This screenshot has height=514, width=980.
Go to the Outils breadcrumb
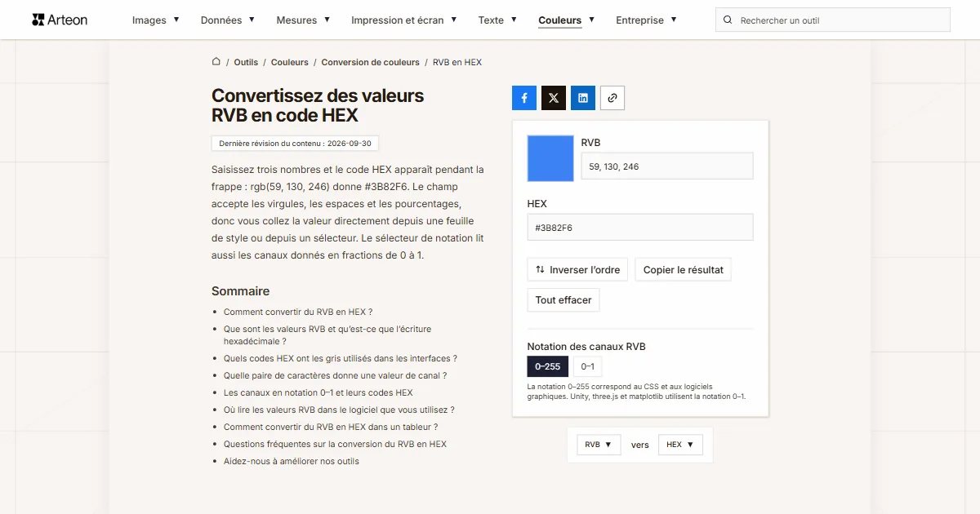pyautogui.click(x=246, y=62)
